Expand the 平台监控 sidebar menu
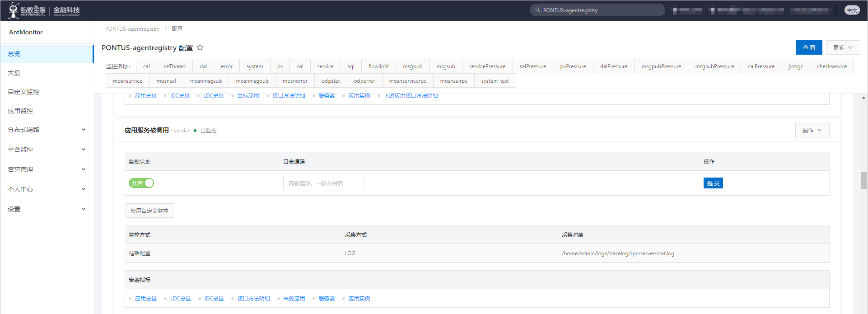868x314 pixels. point(47,150)
